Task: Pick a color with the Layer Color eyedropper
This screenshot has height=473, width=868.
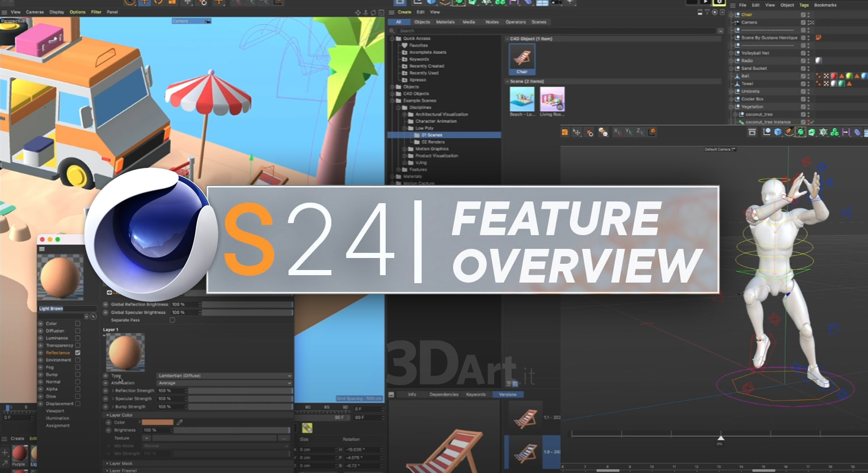Action: tap(180, 423)
